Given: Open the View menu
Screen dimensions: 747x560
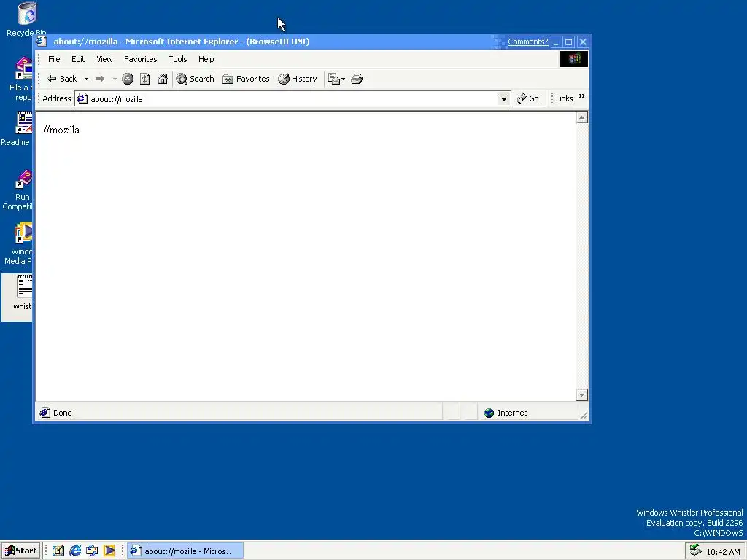Looking at the screenshot, I should [x=104, y=59].
